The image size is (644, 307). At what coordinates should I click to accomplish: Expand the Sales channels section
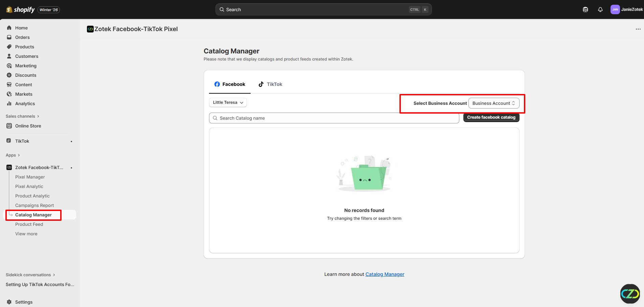click(22, 116)
